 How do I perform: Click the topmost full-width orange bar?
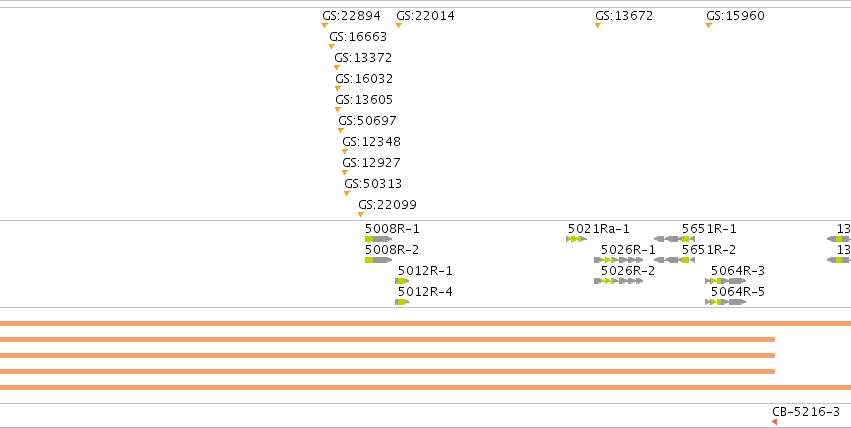coord(426,324)
